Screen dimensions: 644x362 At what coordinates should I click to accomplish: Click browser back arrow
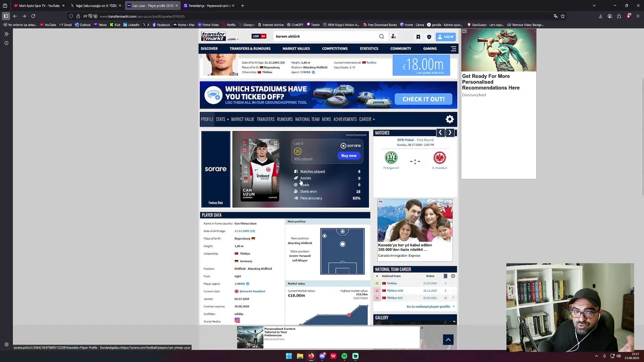pos(15,16)
